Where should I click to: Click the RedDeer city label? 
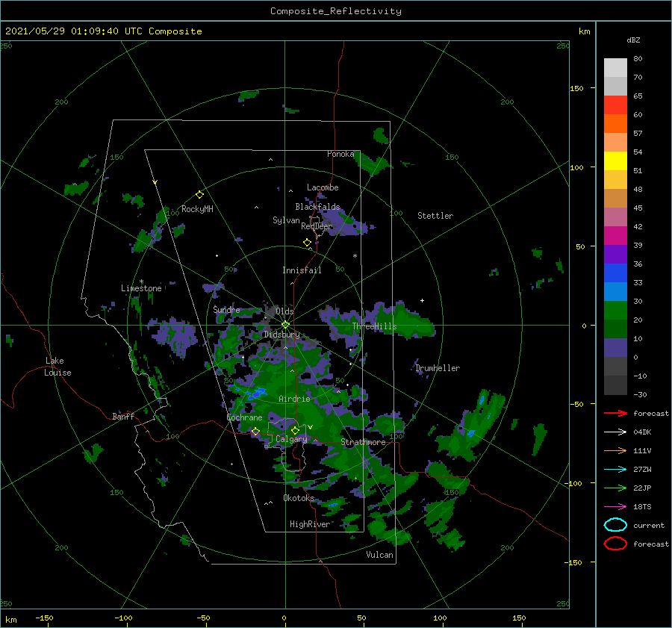coord(317,226)
